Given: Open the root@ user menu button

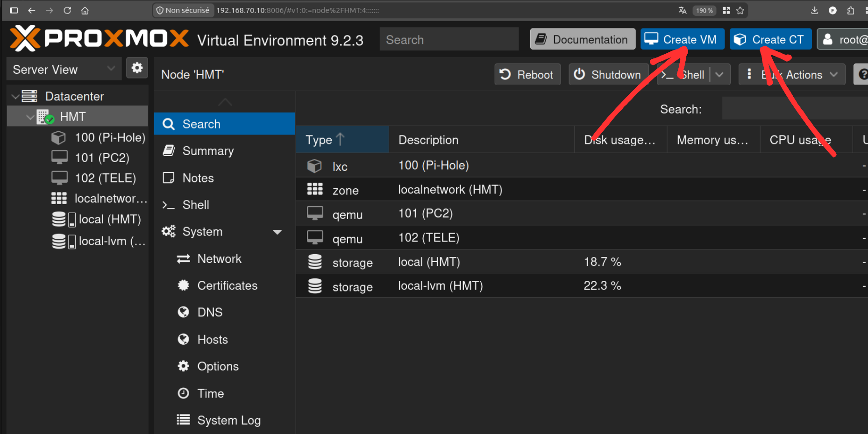Looking at the screenshot, I should (842, 39).
